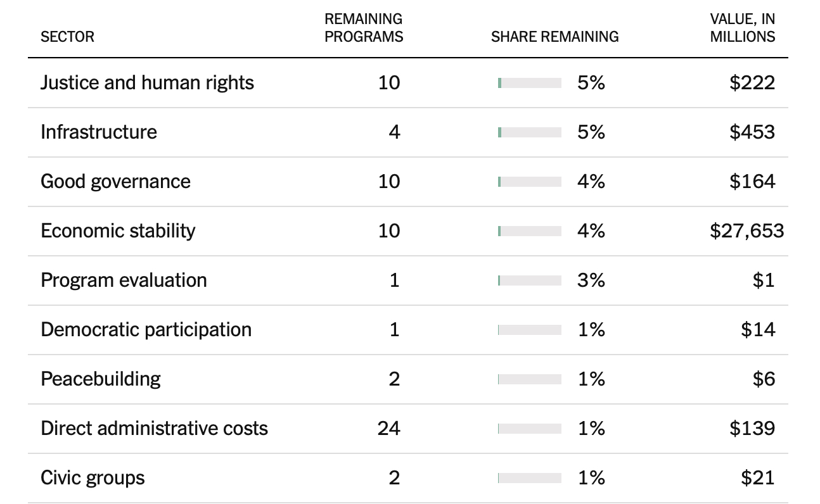Select the Economic stability row label

click(118, 230)
